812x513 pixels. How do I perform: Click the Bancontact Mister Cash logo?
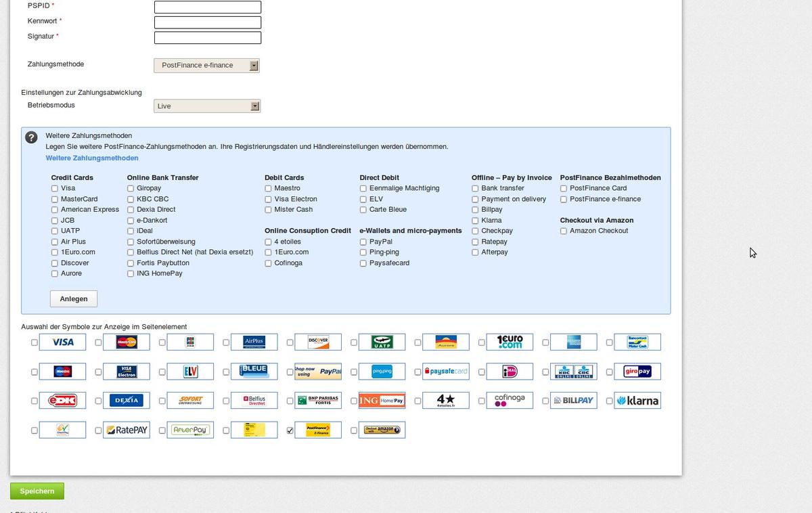pos(637,342)
